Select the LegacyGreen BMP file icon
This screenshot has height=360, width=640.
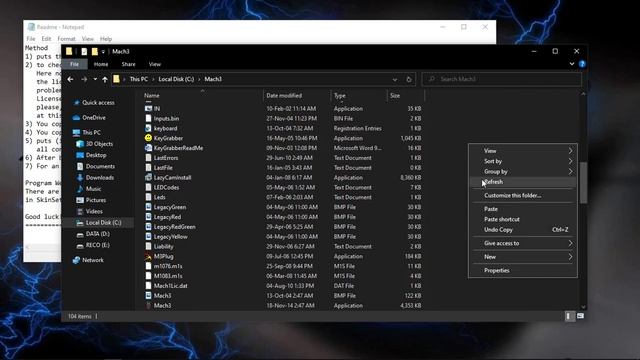(148, 207)
